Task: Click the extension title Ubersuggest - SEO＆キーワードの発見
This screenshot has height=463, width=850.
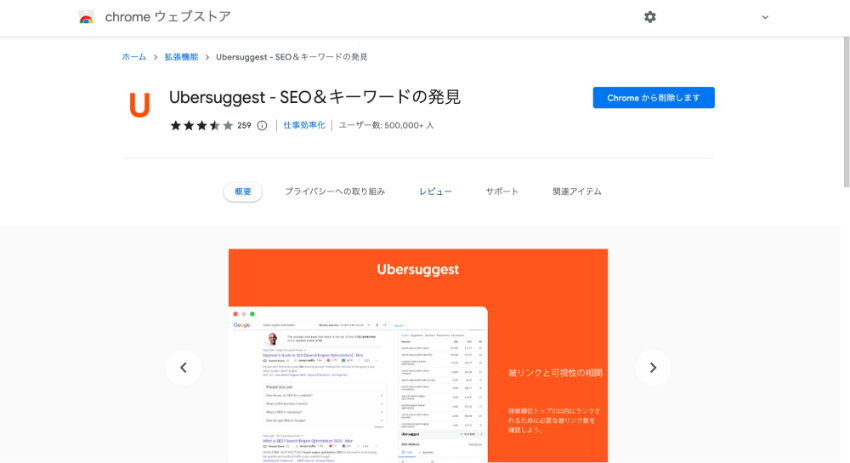Action: click(x=315, y=97)
